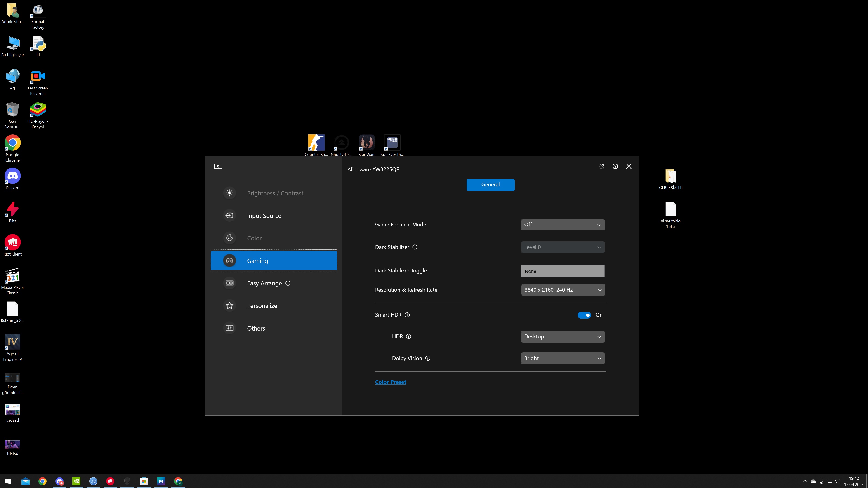Click the Dark Stabilizer info icon
Viewport: 868px width, 488px height.
[x=415, y=247]
